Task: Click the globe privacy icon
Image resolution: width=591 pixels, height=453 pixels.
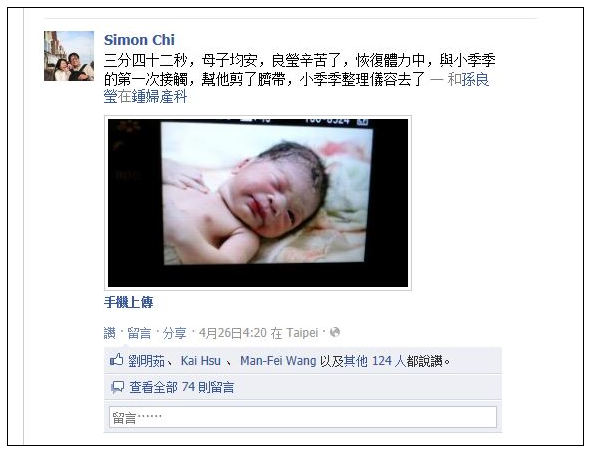Action: [x=335, y=332]
